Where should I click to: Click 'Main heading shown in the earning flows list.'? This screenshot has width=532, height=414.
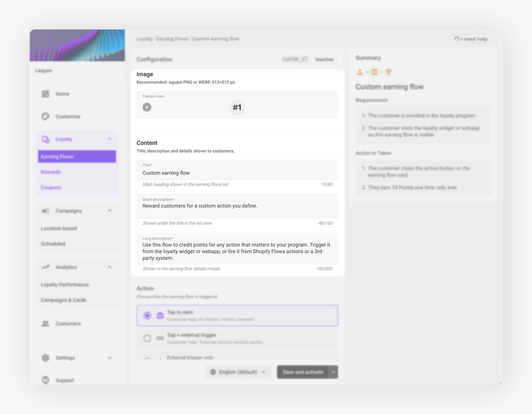[x=186, y=184]
